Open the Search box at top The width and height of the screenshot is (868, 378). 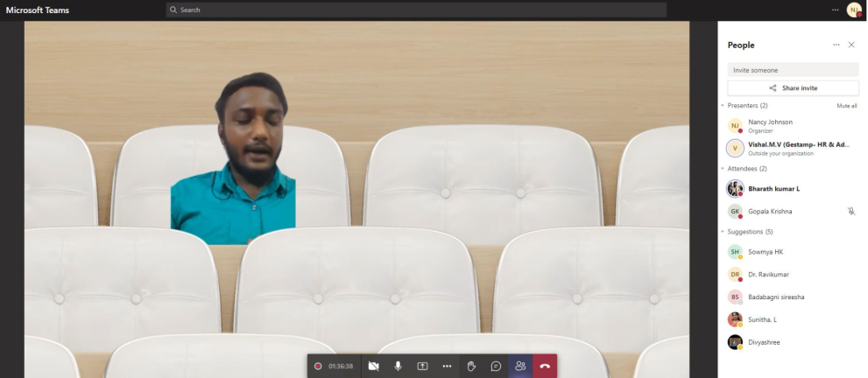416,10
